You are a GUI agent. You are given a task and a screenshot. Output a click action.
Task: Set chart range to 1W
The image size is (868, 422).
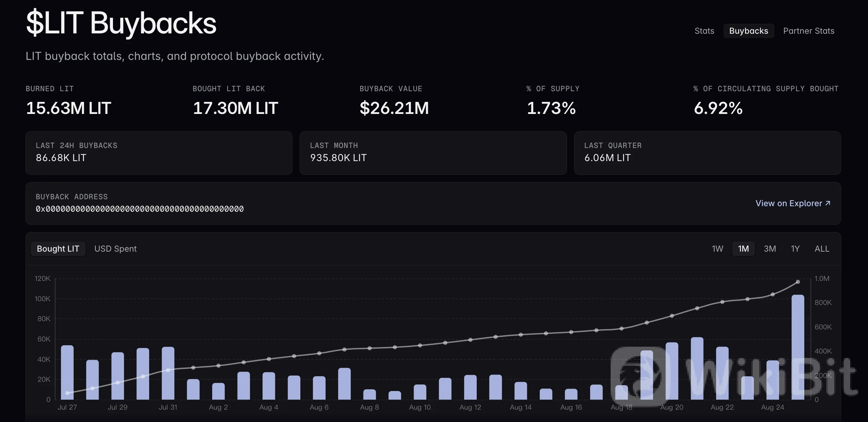[717, 249]
